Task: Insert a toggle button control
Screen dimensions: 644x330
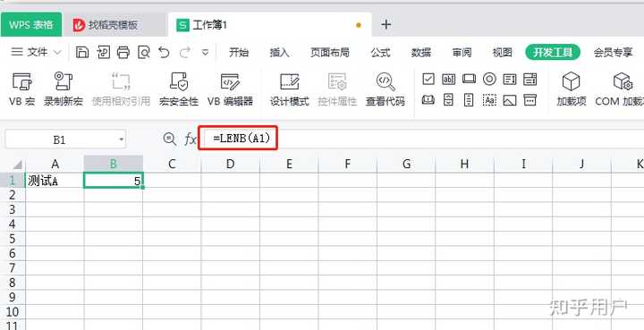Action: click(428, 100)
